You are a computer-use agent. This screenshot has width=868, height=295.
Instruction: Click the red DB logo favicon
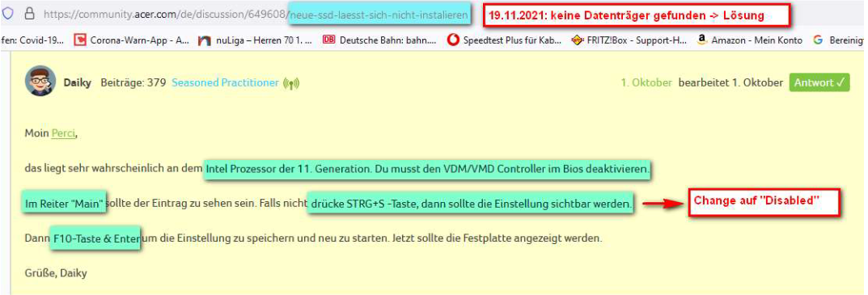coord(328,40)
